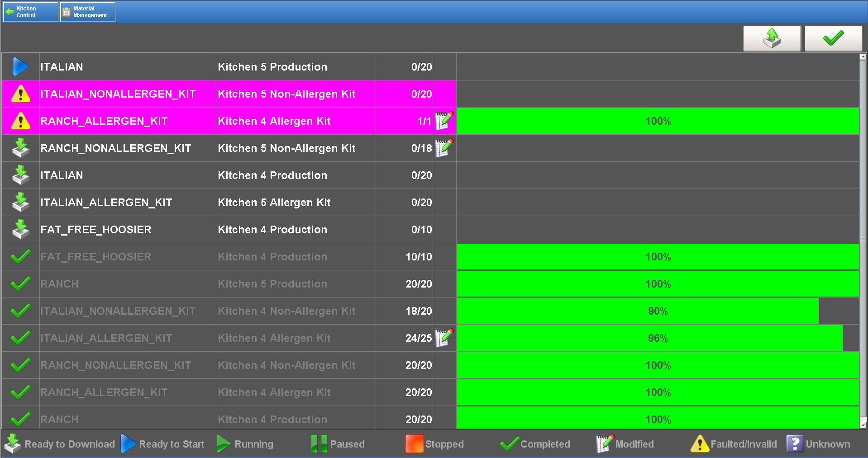Select RANCH_NONALLERGEN_KIT name in 0/18 row
This screenshot has width=868, height=458.
coord(115,148)
